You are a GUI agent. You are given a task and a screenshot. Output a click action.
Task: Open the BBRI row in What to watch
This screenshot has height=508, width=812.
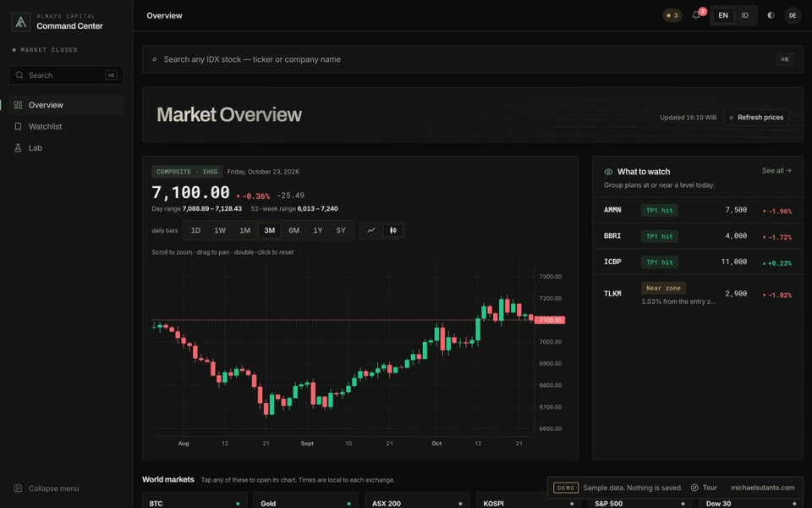click(x=698, y=236)
